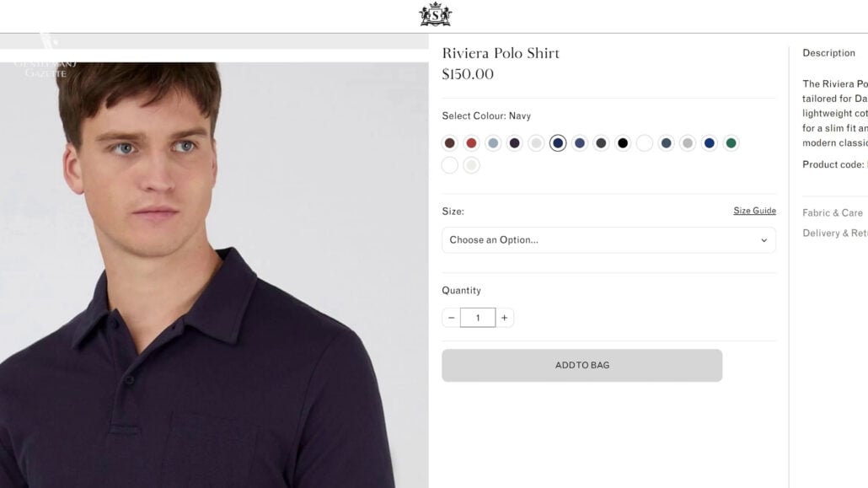Image resolution: width=868 pixels, height=488 pixels.
Task: Select the light blue colour swatch
Action: click(x=493, y=142)
